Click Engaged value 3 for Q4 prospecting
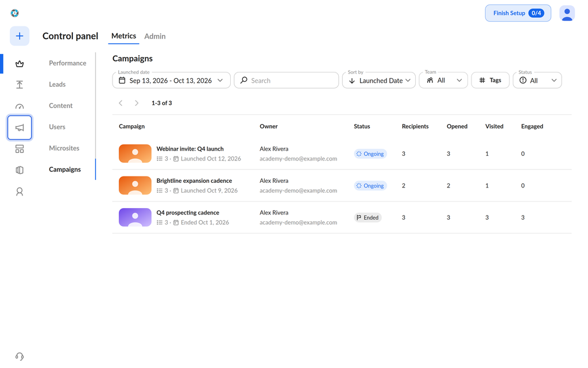Image resolution: width=588 pixels, height=368 pixels. (523, 217)
